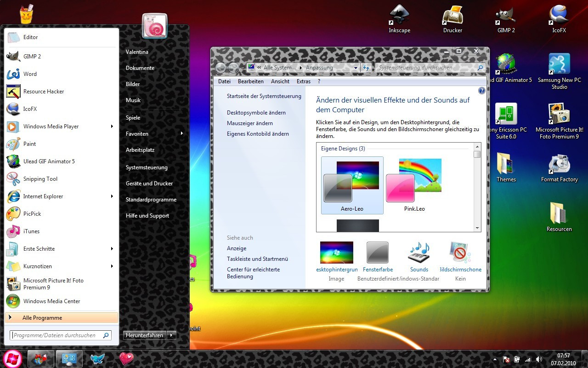Click Mauszeiger ändern link
This screenshot has height=368, width=588.
(250, 123)
